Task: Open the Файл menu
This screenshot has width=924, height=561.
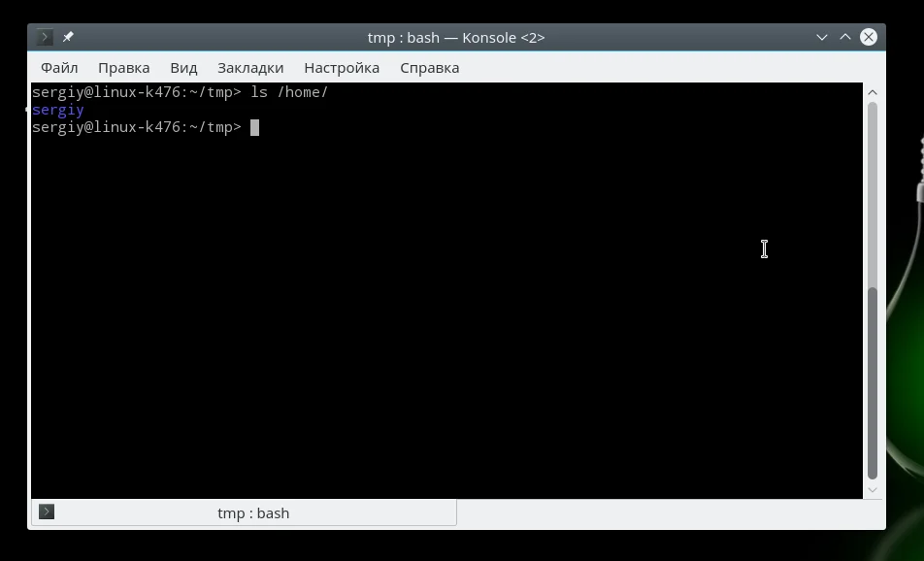Action: pyautogui.click(x=59, y=68)
